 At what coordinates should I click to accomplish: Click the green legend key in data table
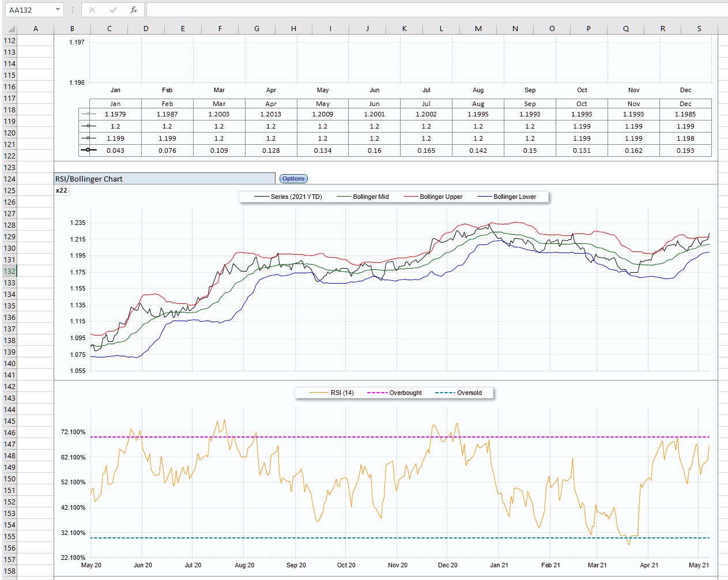(x=88, y=114)
